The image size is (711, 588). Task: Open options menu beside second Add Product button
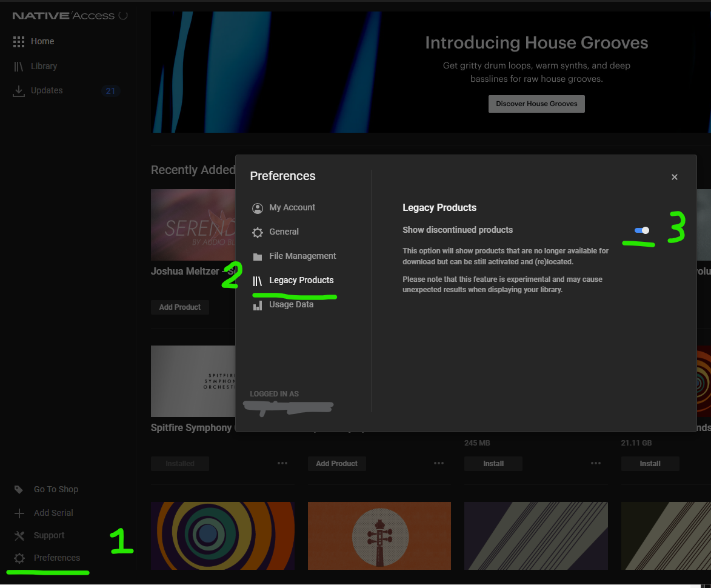tap(439, 463)
